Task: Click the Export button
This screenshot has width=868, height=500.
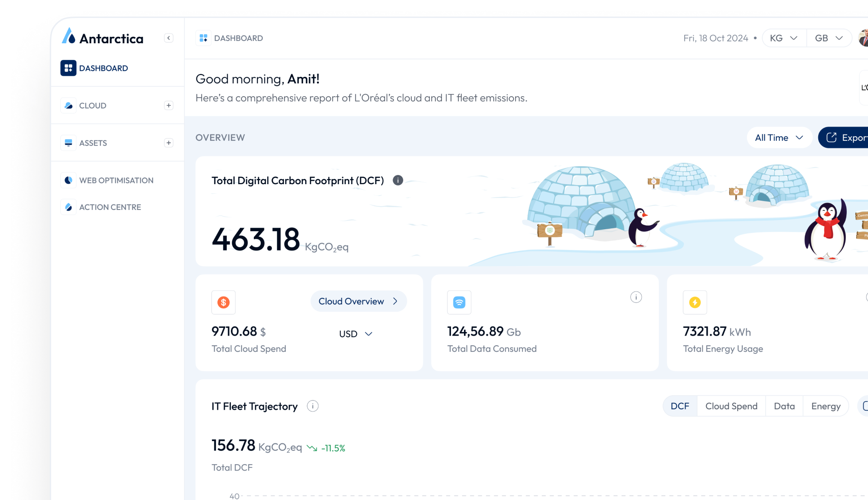Action: point(846,138)
